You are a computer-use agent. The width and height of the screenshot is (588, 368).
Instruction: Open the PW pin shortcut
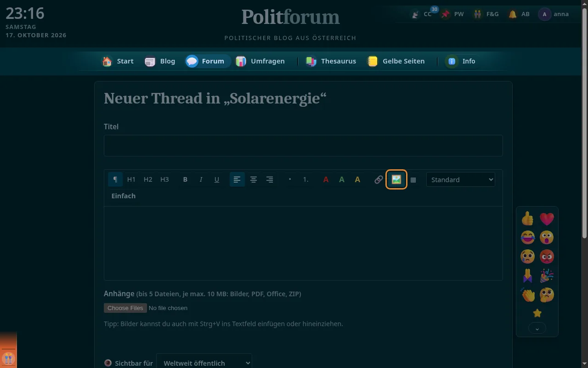point(452,14)
